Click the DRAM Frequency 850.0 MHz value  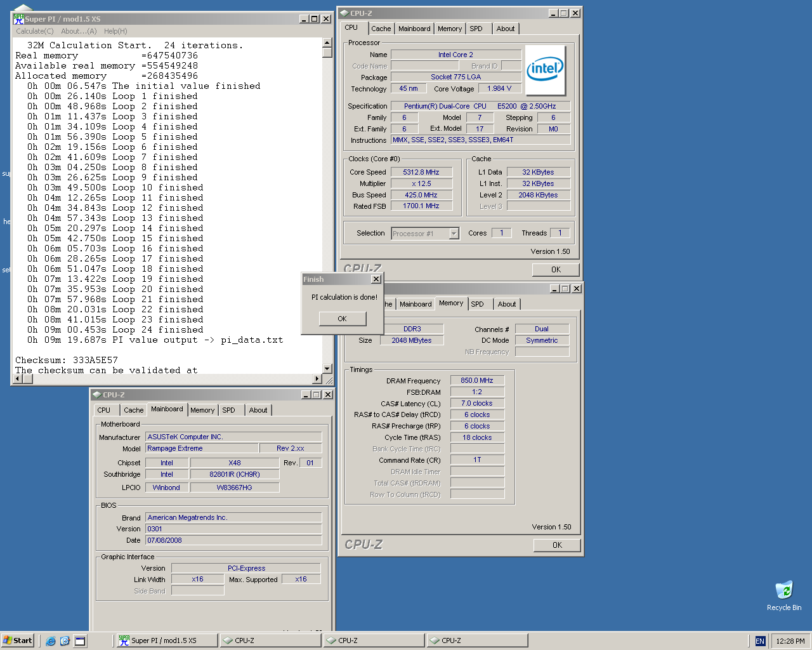[x=477, y=380]
